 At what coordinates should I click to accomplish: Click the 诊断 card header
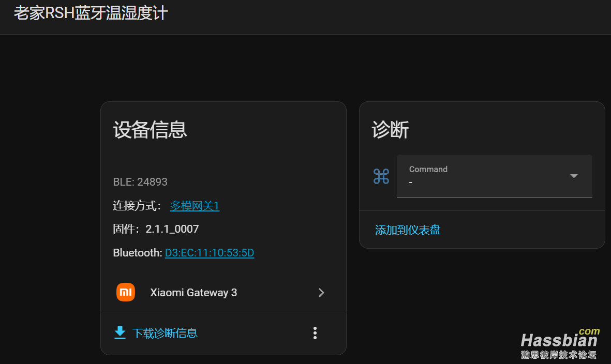click(390, 130)
